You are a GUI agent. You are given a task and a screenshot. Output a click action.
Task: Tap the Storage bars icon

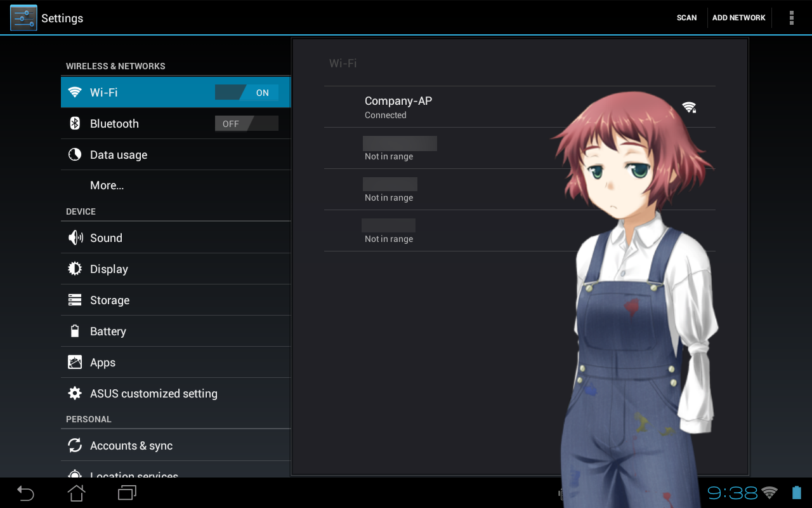pyautogui.click(x=75, y=300)
